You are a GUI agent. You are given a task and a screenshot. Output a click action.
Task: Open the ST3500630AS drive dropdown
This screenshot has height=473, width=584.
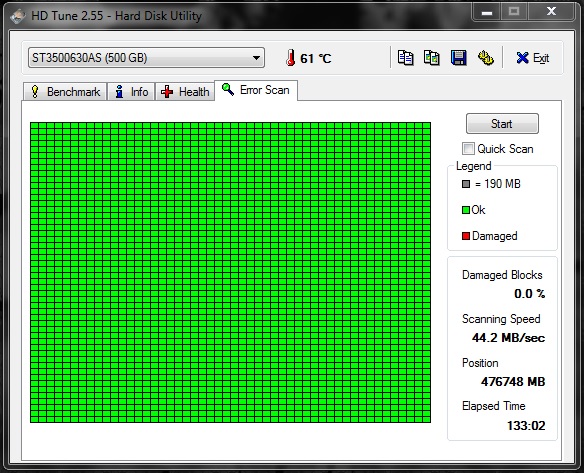pos(146,58)
